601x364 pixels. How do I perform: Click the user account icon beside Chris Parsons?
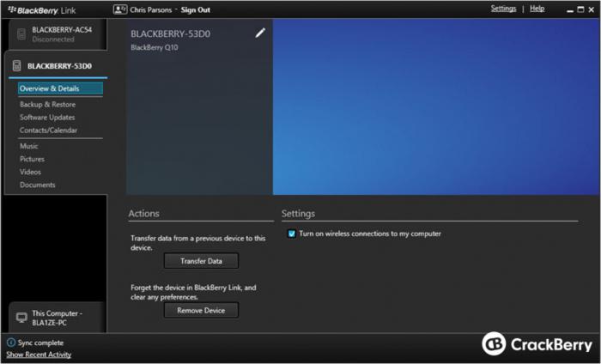pyautogui.click(x=120, y=9)
